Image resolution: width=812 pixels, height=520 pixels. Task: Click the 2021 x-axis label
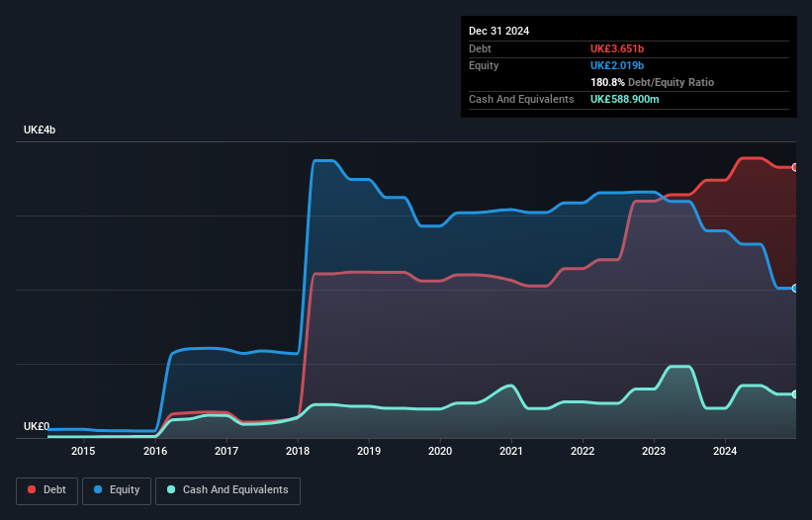tap(511, 451)
